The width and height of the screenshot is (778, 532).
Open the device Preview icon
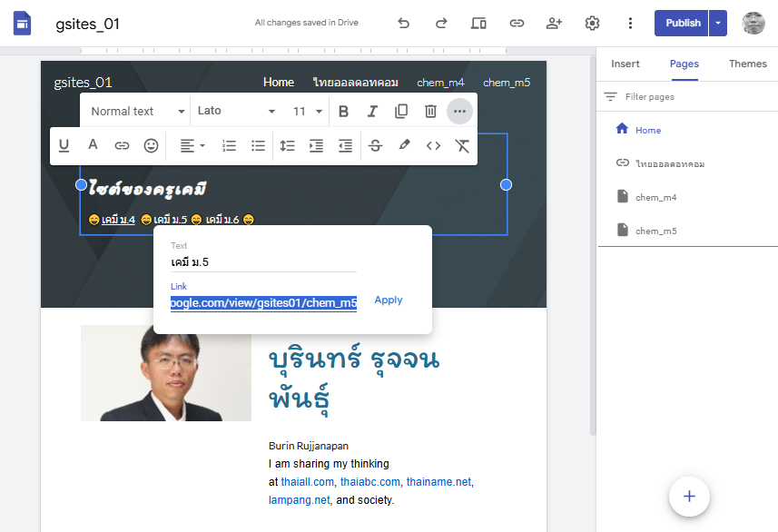pos(478,24)
